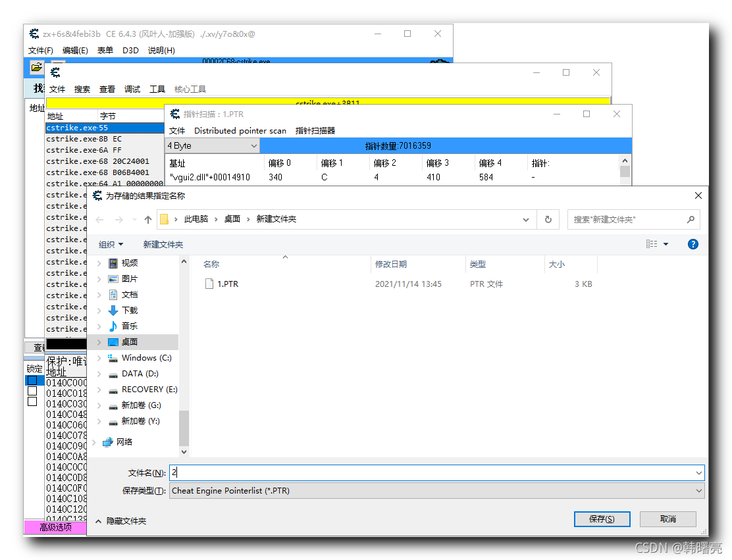This screenshot has height=560, width=732.
Task: Open 调试 menu in memory viewer window
Action: click(x=132, y=89)
